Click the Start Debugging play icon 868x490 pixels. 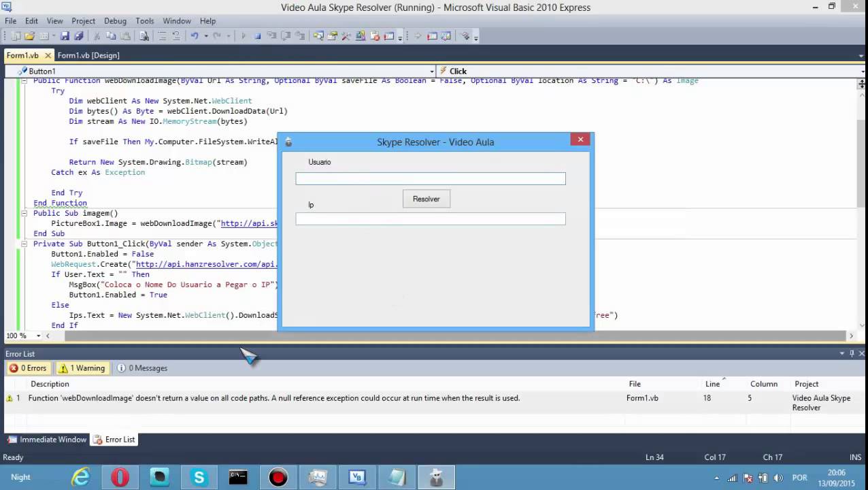pyautogui.click(x=244, y=36)
